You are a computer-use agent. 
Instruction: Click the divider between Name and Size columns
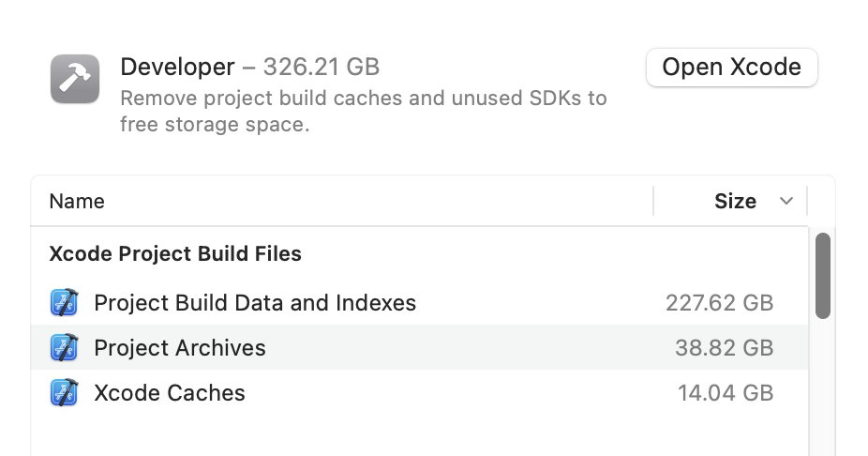pyautogui.click(x=653, y=202)
